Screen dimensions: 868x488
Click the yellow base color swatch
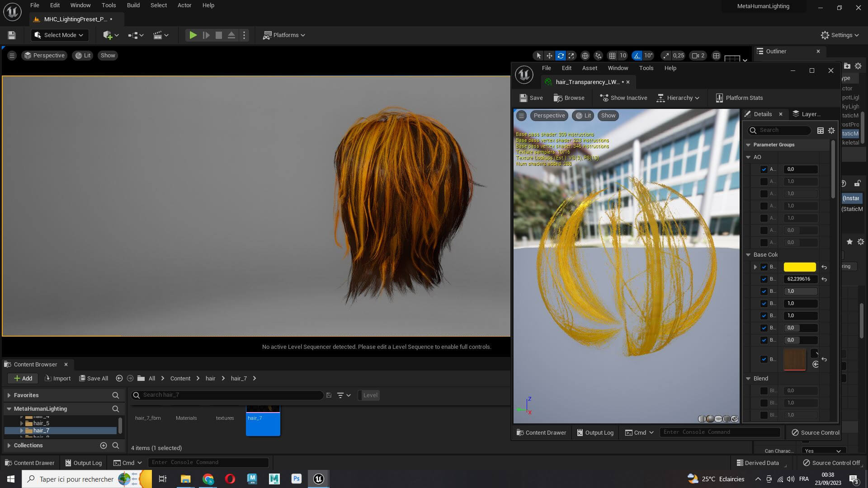(x=799, y=267)
